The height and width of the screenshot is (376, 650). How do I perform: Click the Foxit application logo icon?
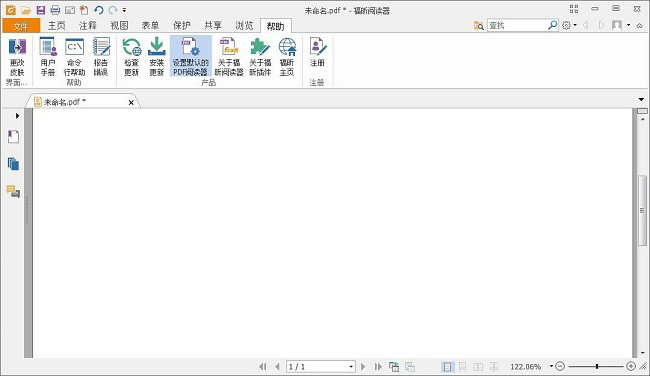point(11,10)
